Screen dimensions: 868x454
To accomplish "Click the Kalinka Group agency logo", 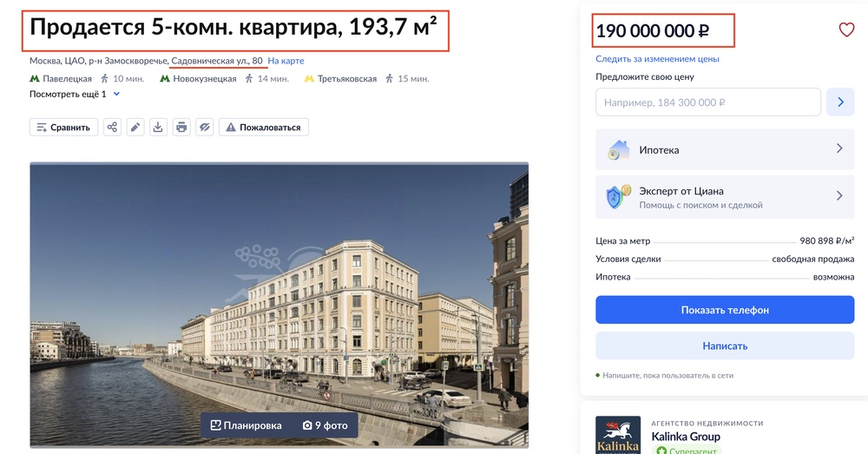I will point(618,435).
